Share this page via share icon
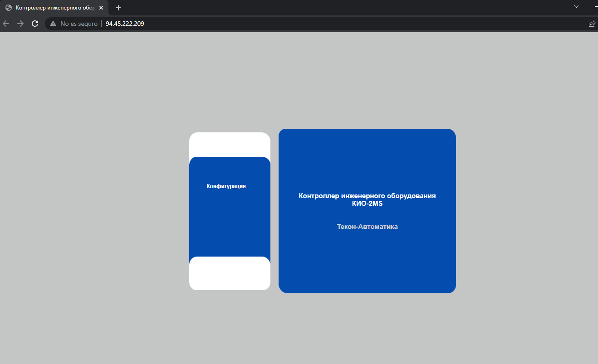 [592, 24]
